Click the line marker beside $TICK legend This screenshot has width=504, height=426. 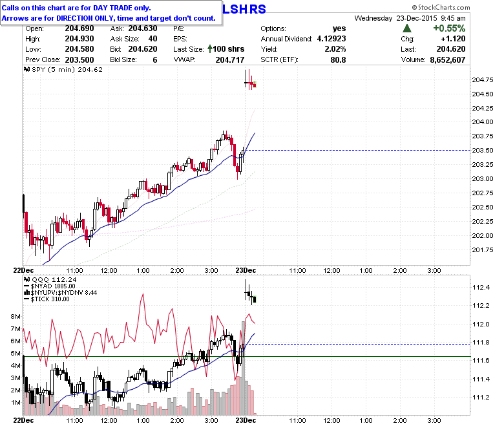click(x=26, y=299)
